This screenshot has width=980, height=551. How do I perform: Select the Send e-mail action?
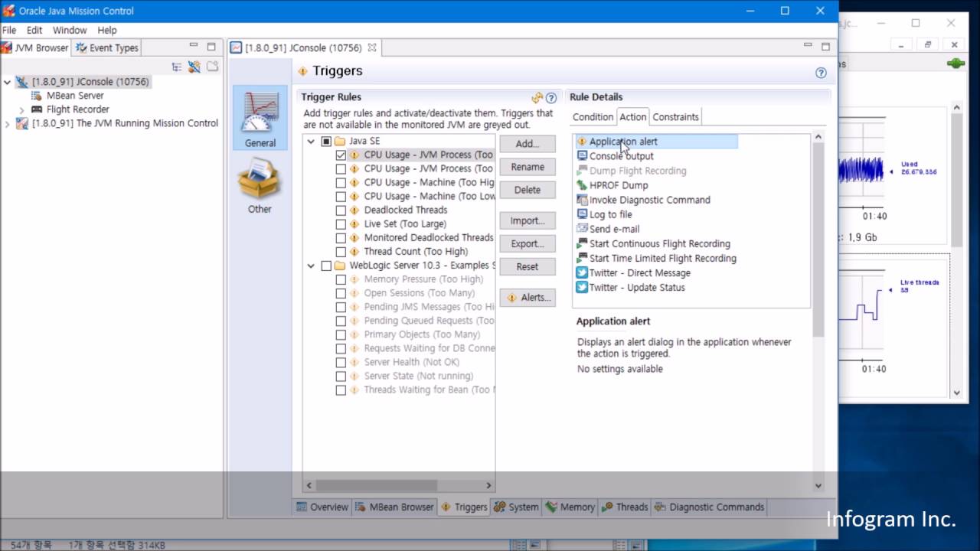tap(608, 229)
